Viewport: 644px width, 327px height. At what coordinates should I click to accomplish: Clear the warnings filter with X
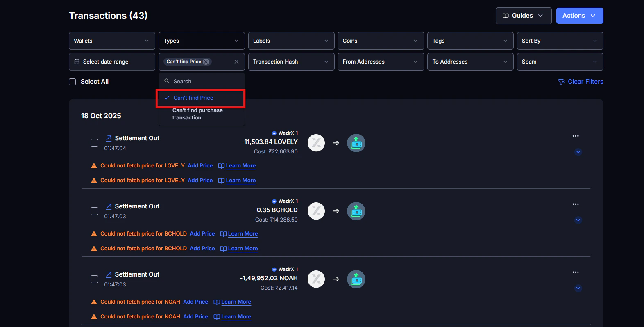pos(236,62)
